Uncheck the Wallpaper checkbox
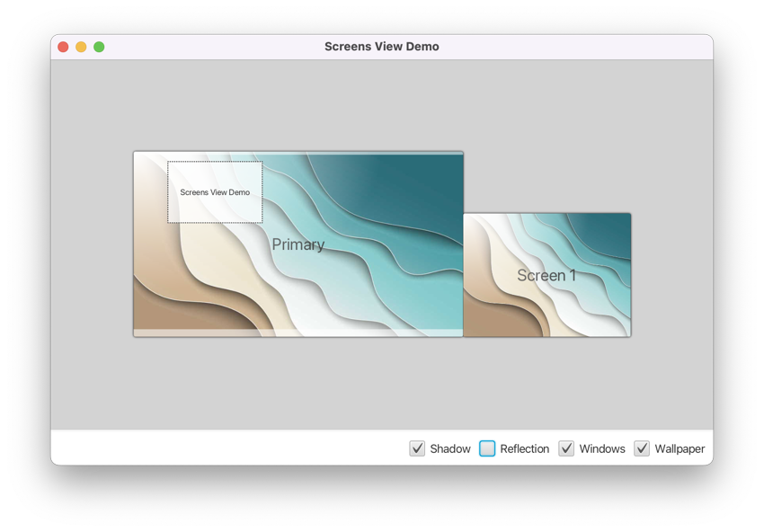 click(642, 448)
